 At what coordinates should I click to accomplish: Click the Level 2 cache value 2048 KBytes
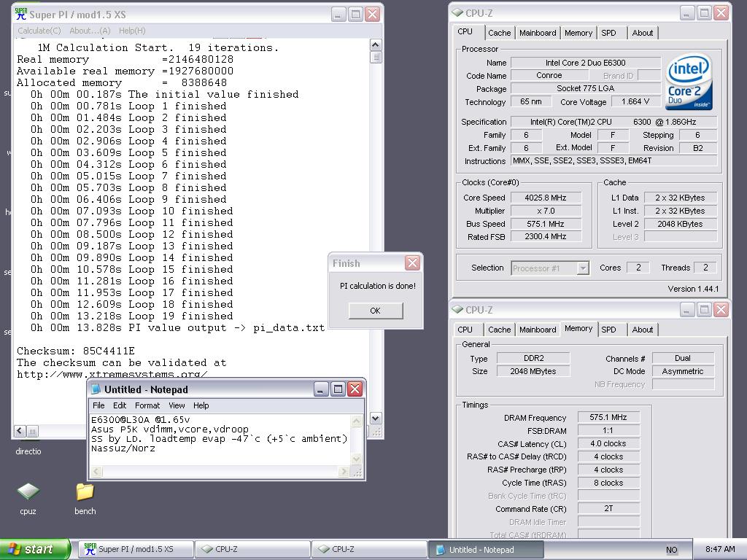680,224
